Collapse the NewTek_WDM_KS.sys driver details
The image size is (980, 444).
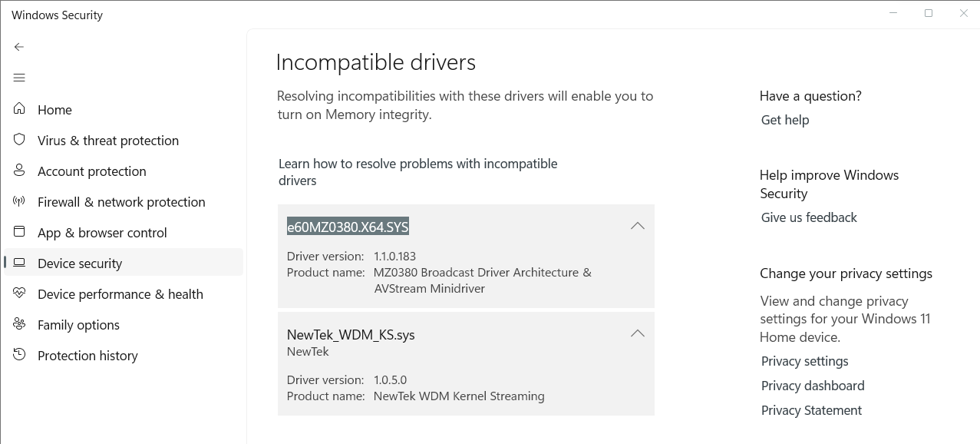pos(637,333)
